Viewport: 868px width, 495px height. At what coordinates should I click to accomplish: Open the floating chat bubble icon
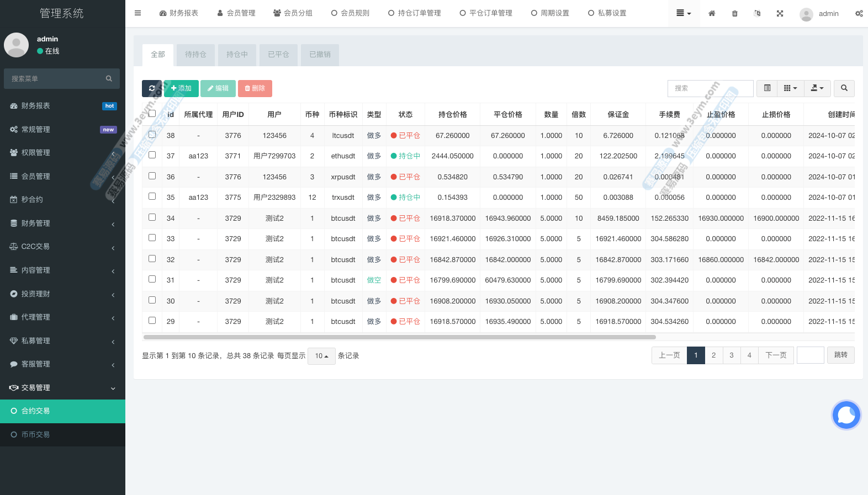tap(846, 415)
